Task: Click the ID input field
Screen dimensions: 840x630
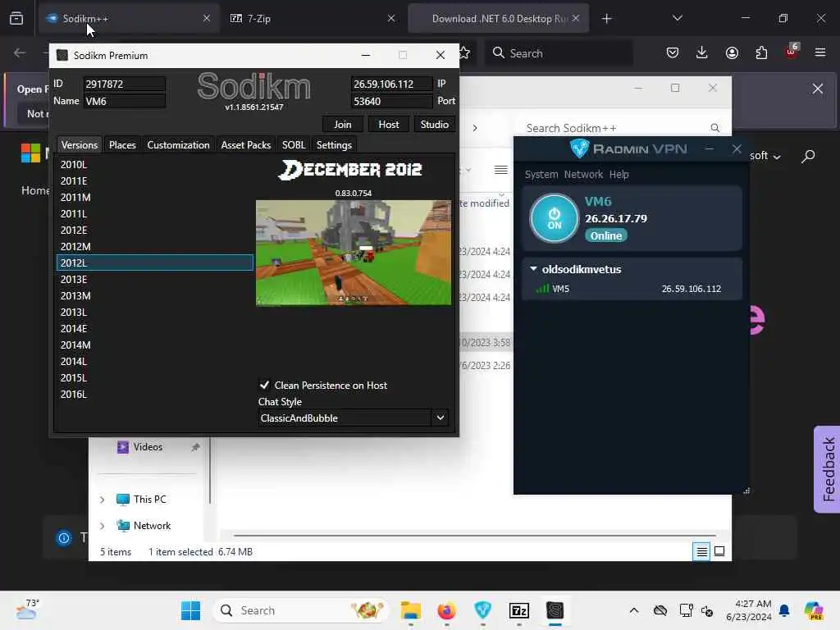Action: point(125,84)
